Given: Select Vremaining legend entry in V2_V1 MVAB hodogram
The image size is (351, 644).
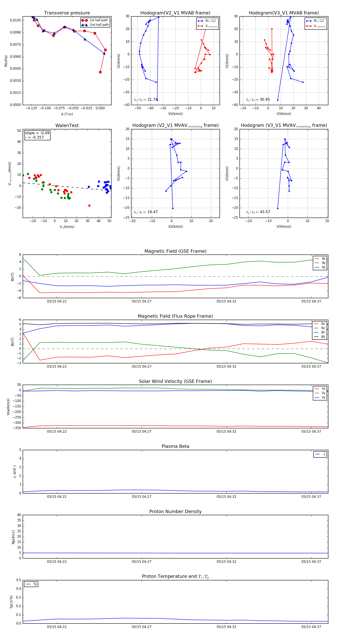Looking at the screenshot, I should click(x=207, y=26).
